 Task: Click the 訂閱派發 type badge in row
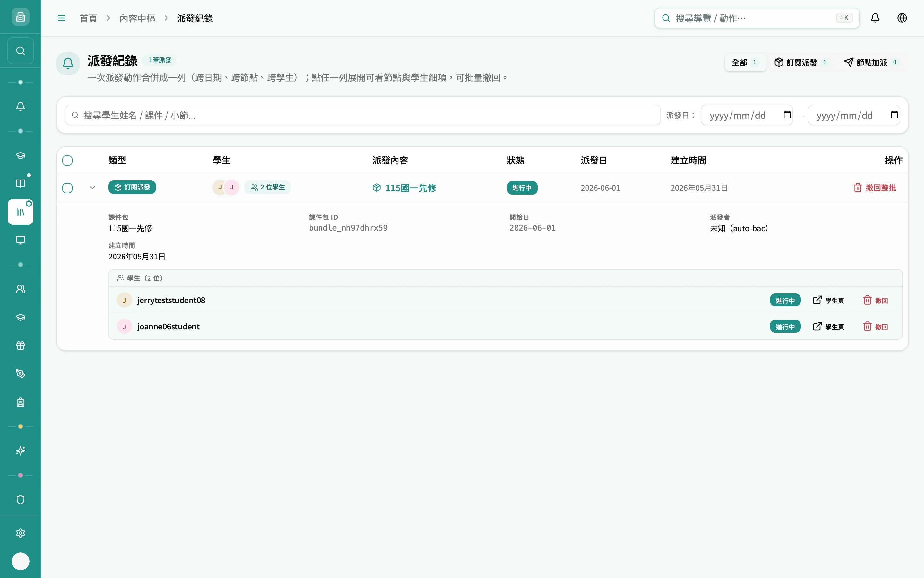(132, 187)
